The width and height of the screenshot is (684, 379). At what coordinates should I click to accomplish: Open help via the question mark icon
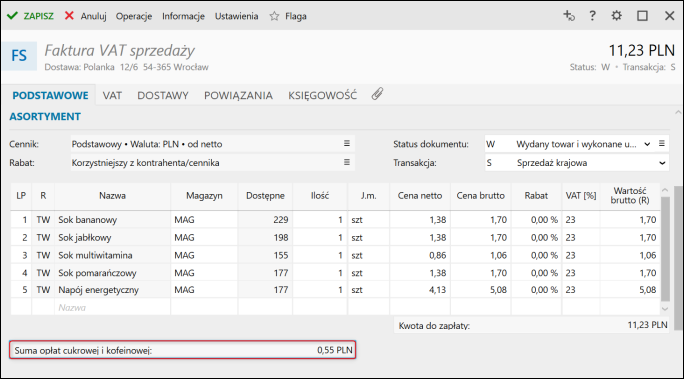click(592, 16)
